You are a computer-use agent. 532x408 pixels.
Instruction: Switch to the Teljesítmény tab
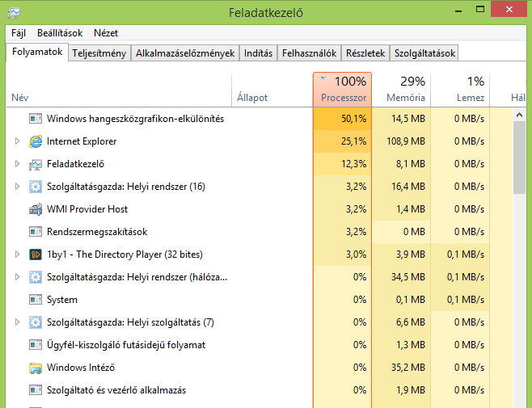coord(99,53)
